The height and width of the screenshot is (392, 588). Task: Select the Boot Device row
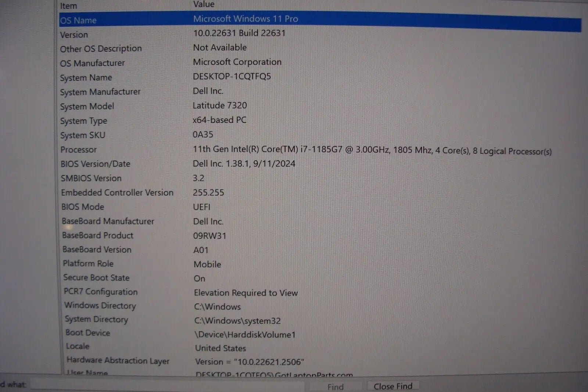point(88,333)
